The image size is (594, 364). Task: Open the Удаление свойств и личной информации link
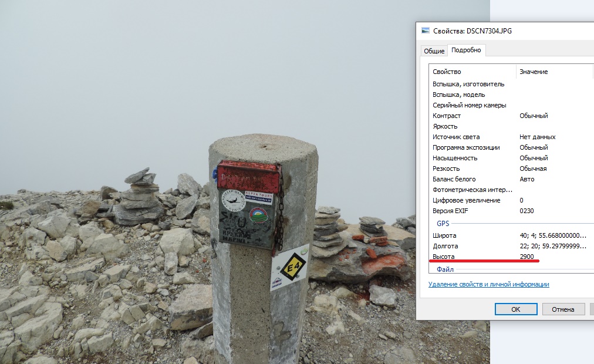tap(489, 284)
